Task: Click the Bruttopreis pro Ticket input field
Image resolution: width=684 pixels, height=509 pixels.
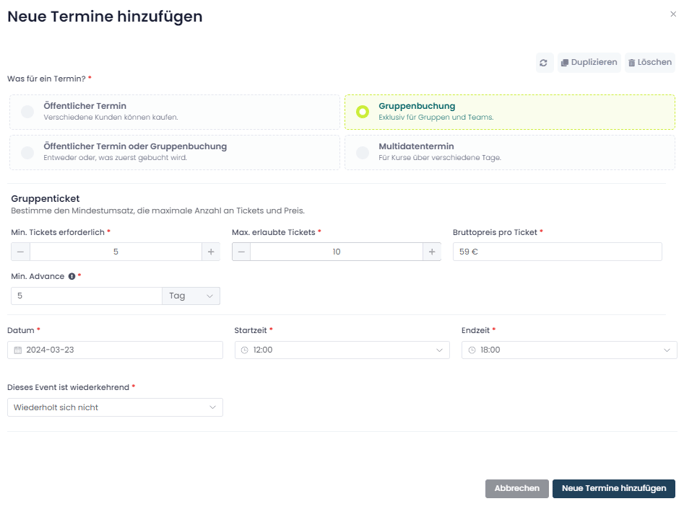Action: point(557,252)
